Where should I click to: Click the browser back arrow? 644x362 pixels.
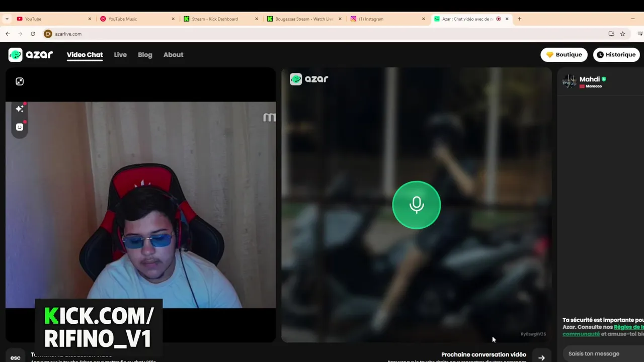tap(8, 34)
